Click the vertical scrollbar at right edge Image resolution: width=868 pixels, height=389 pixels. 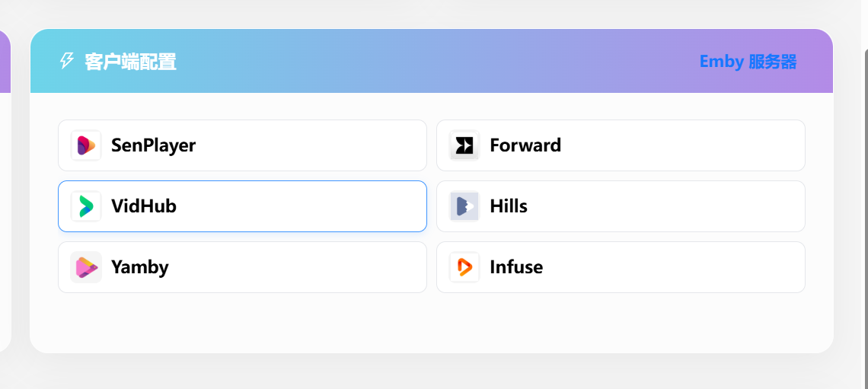click(864, 190)
